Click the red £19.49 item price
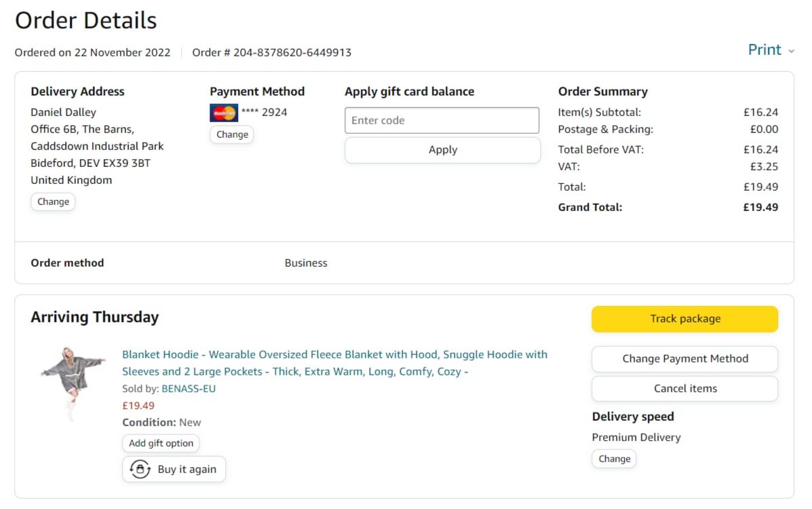Screen dimensions: 812x509 [x=138, y=406]
